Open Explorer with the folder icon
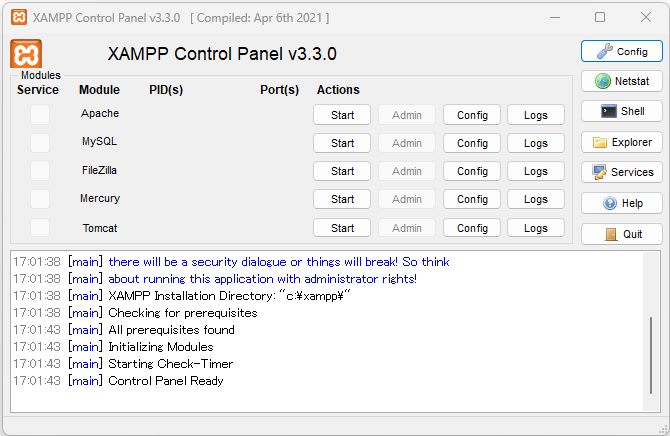 tap(622, 142)
